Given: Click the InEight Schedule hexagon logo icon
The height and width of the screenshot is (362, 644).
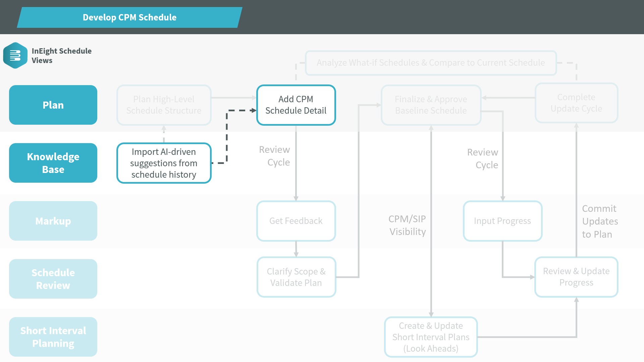Looking at the screenshot, I should click(x=15, y=56).
